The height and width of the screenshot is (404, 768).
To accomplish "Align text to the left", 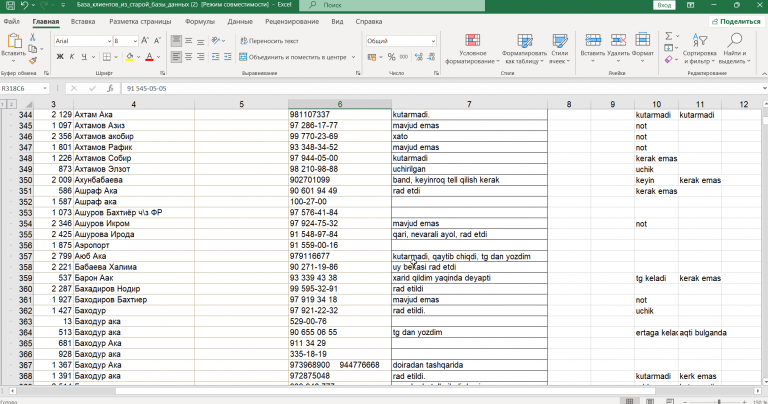I will pyautogui.click(x=176, y=57).
